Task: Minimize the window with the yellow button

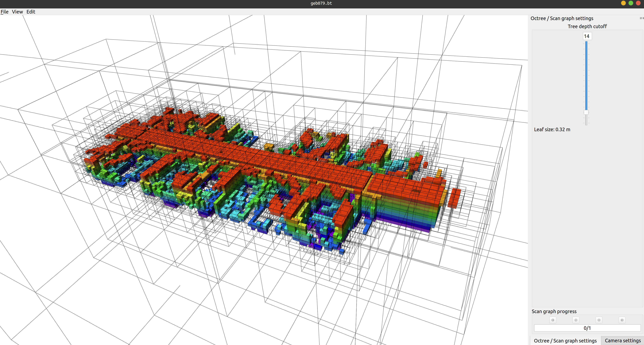Action: pyautogui.click(x=623, y=3)
